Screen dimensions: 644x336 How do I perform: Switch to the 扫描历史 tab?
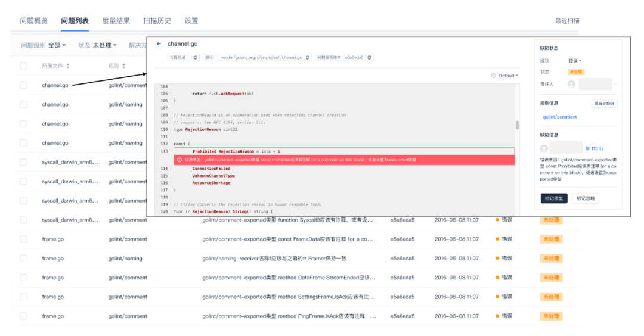[157, 21]
